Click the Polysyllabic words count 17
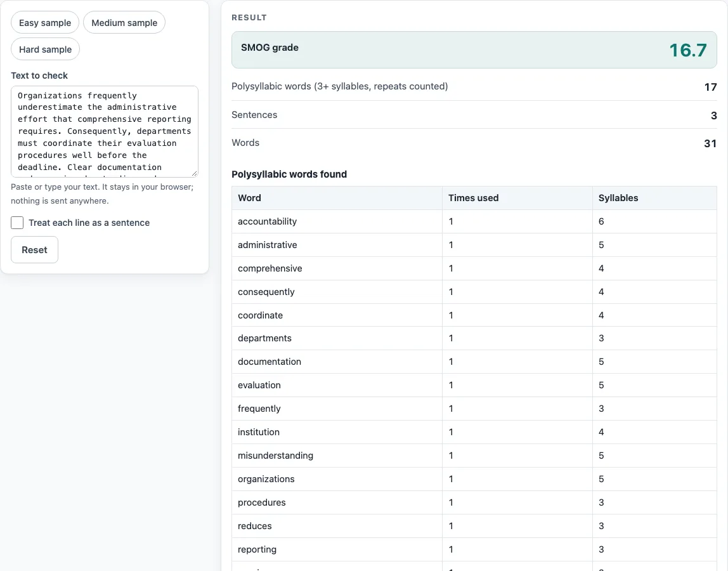This screenshot has height=571, width=728. click(710, 87)
